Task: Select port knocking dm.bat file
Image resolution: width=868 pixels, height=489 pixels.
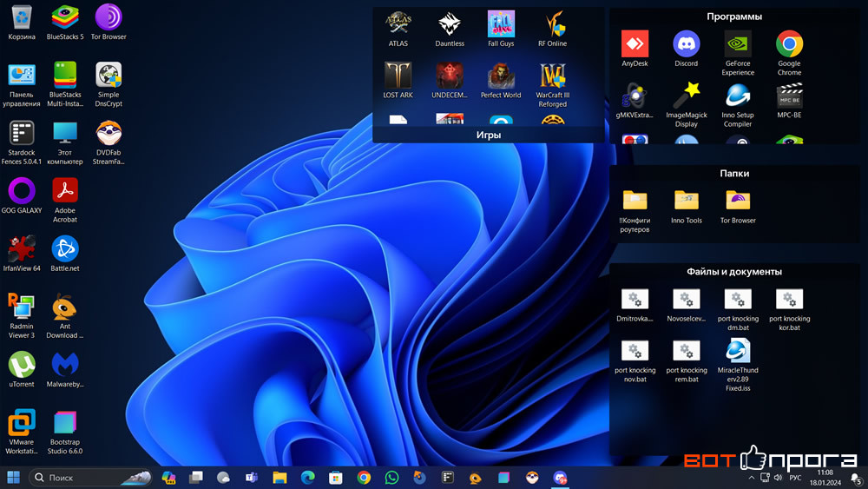Action: (x=738, y=309)
